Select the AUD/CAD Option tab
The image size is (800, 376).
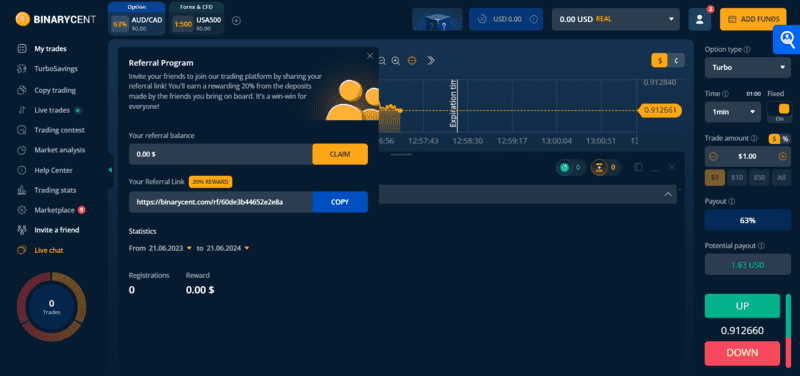[x=136, y=18]
